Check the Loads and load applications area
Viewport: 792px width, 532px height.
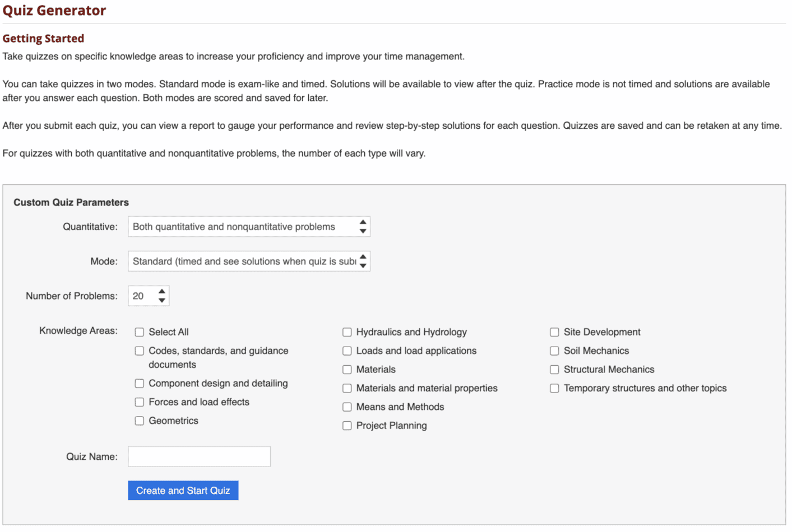(x=346, y=351)
